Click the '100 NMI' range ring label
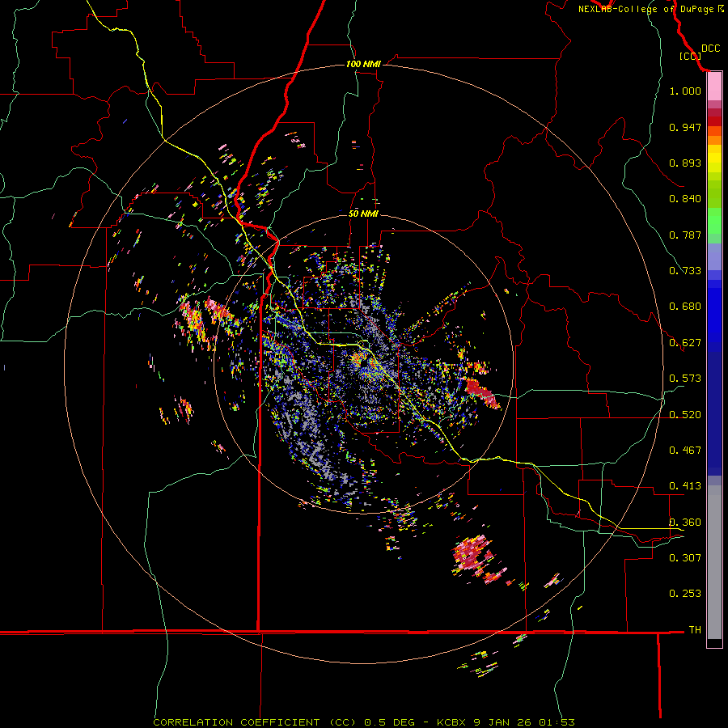Screen dimensions: 728x728 [363, 64]
